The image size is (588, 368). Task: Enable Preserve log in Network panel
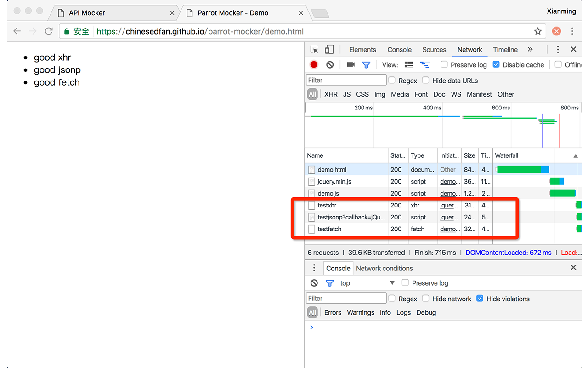pos(444,64)
